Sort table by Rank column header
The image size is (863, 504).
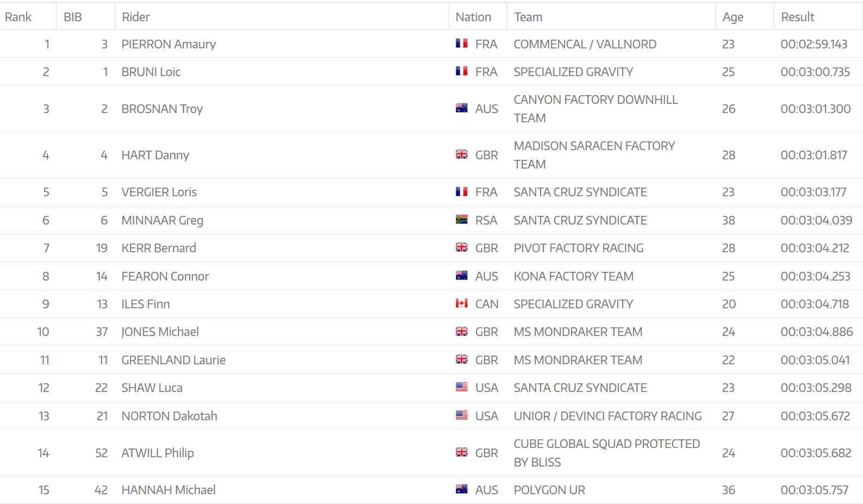point(18,17)
